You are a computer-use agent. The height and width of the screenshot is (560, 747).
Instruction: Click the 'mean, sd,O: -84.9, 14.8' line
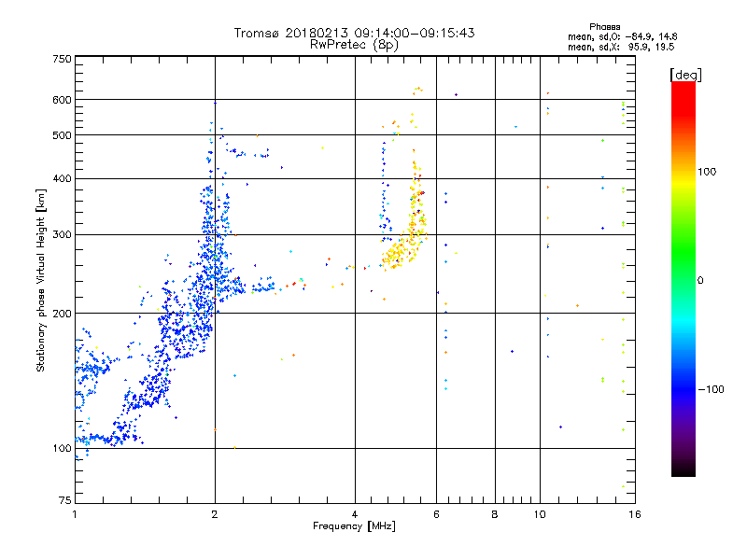[x=622, y=36]
